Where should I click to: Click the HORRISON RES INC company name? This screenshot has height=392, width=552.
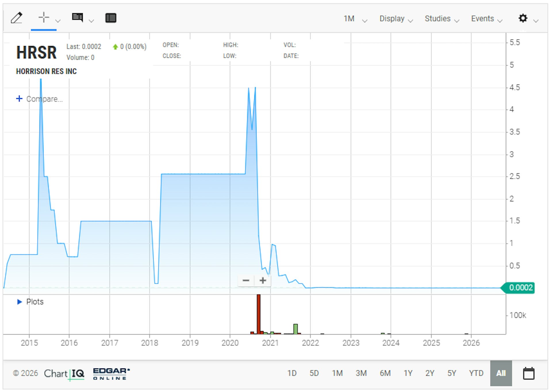46,71
